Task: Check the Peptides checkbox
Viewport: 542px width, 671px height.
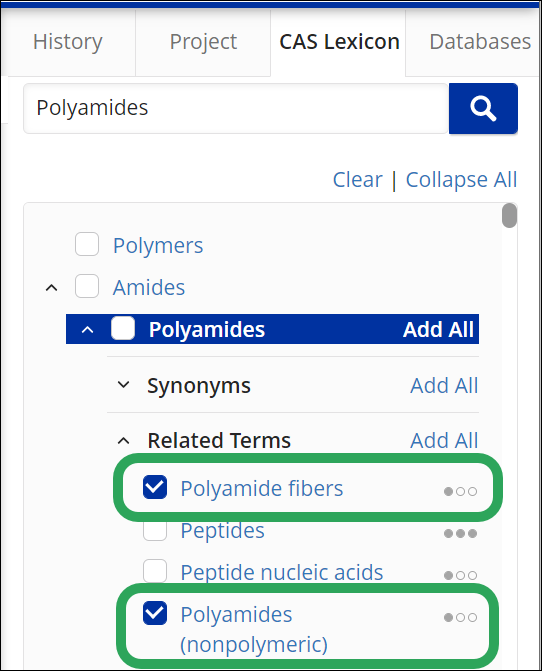Action: (x=155, y=529)
